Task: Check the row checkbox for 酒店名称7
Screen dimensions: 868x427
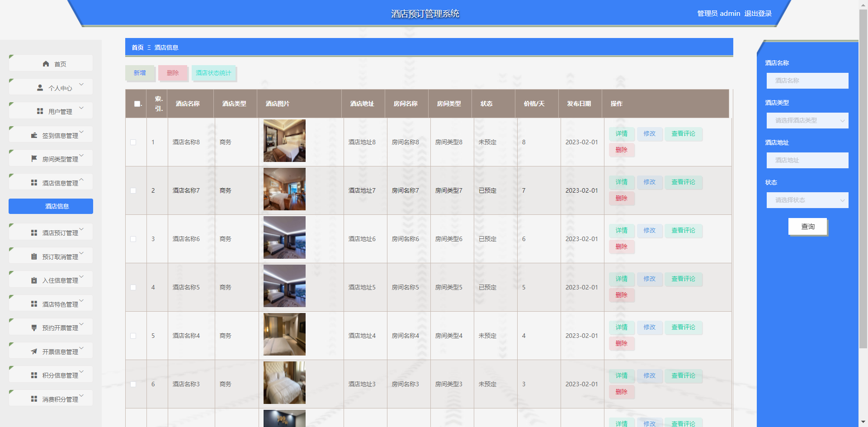Action: click(x=133, y=190)
